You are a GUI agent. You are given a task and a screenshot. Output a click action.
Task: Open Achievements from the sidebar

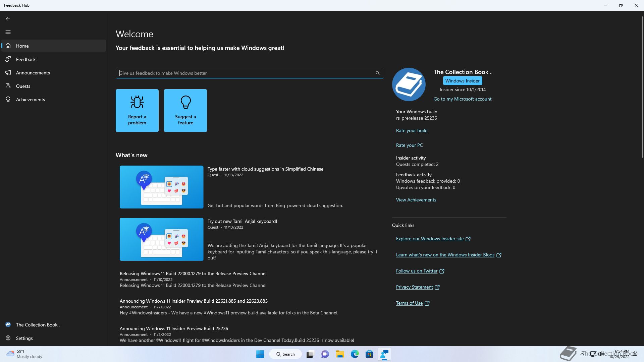coord(54,100)
